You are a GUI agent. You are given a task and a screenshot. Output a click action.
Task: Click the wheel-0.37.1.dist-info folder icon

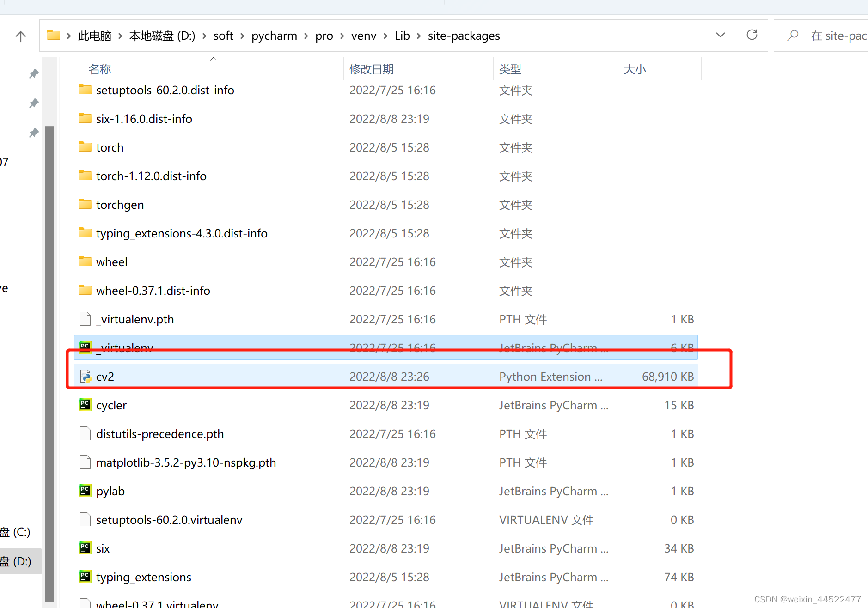(85, 290)
